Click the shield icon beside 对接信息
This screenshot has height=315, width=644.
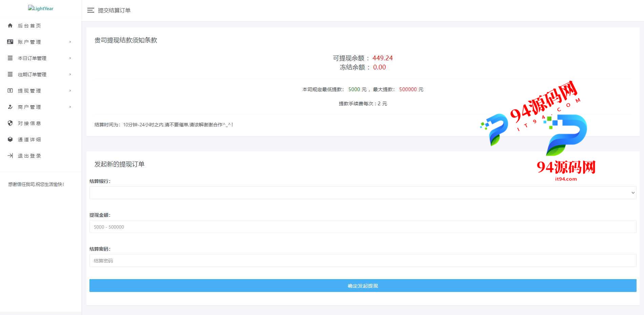[x=10, y=123]
